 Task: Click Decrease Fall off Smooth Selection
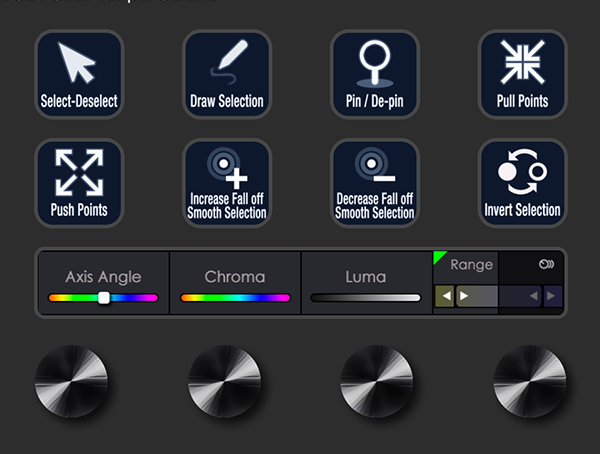(x=375, y=183)
